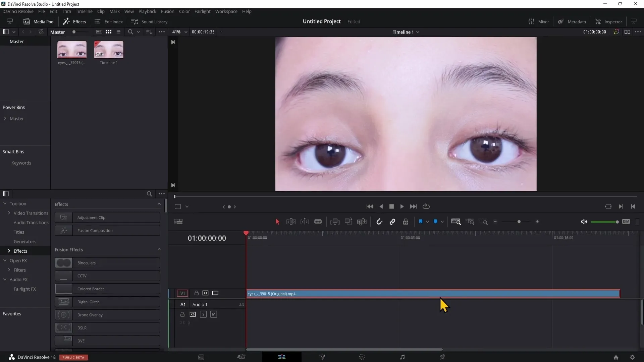
Task: Click Insert Clip icon in timeline toolbar
Action: pos(335,222)
